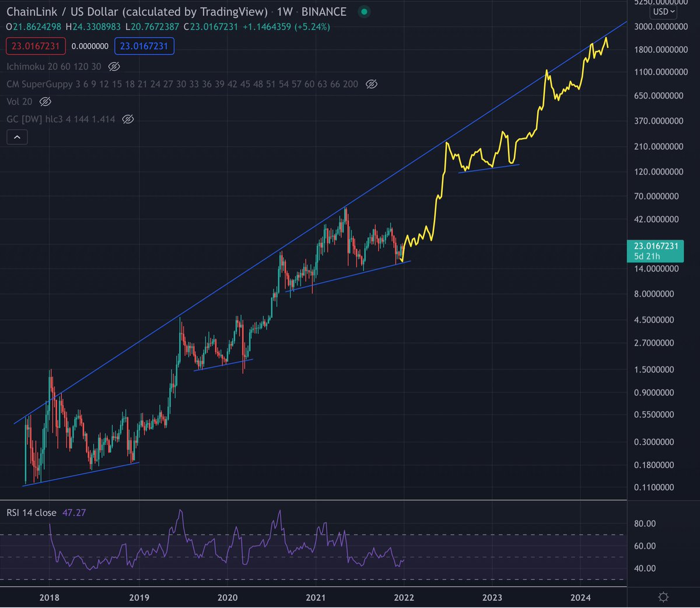Click the red bid price box
This screenshot has width=700, height=608.
[36, 45]
